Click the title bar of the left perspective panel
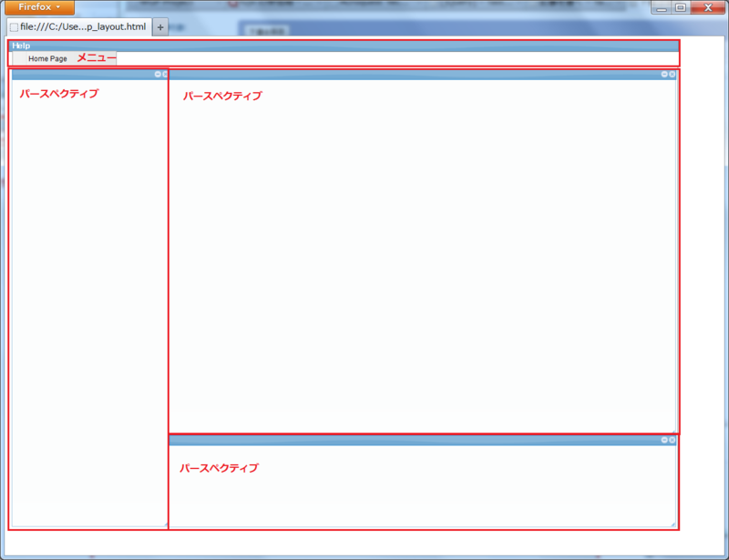This screenshot has width=729, height=560. click(82, 74)
